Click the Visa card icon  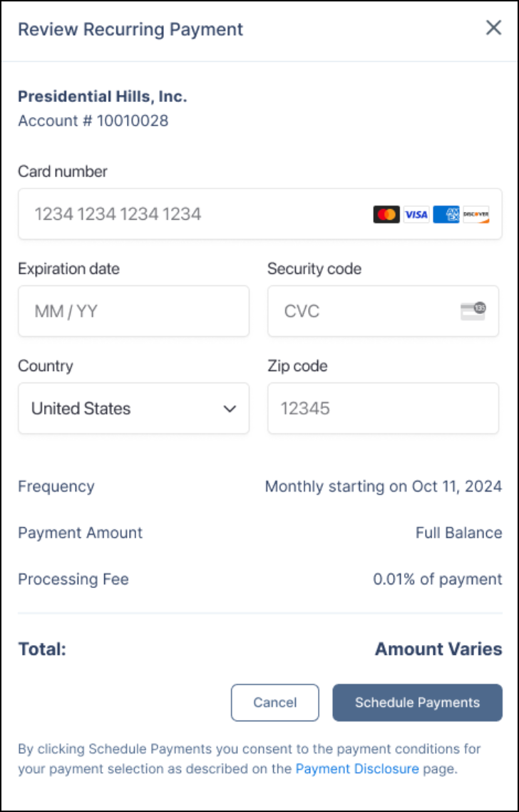416,214
